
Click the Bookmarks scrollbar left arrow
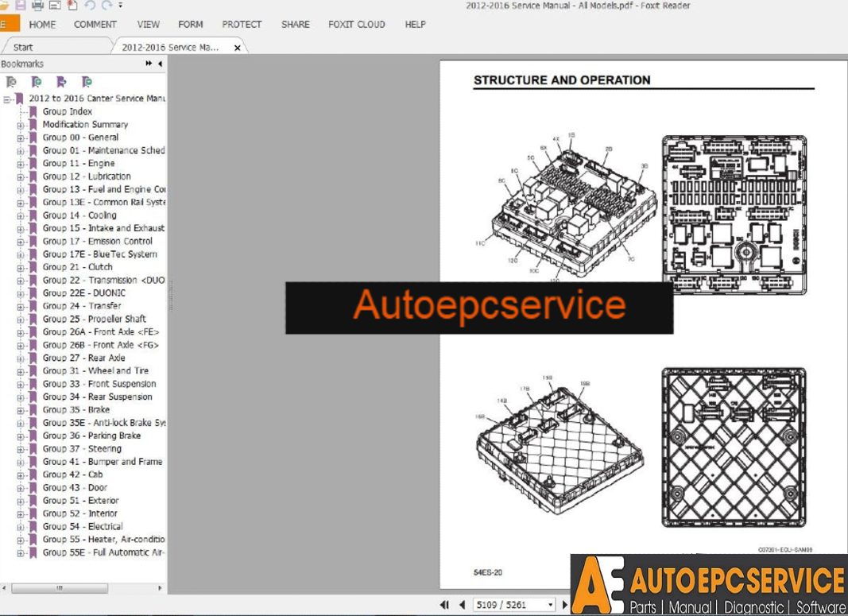[4, 588]
